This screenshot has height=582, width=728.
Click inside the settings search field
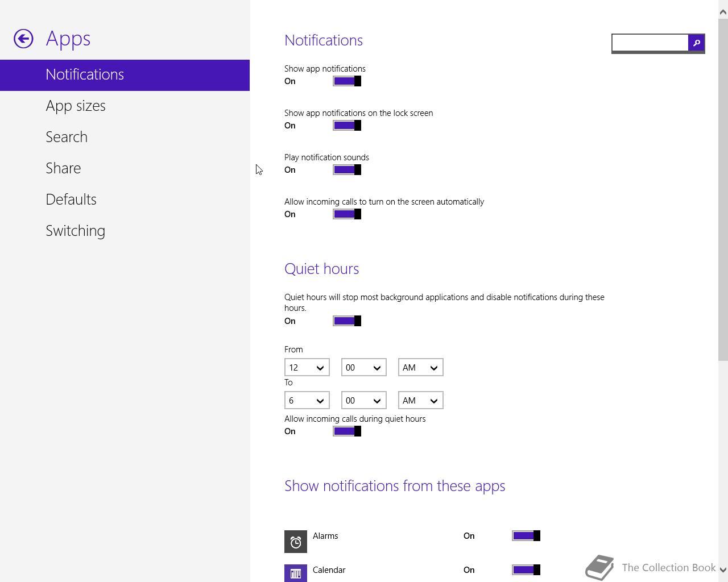click(x=650, y=43)
